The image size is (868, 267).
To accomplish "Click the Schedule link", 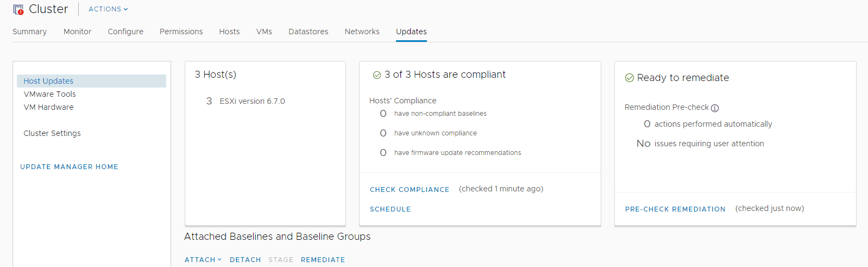I will click(391, 209).
